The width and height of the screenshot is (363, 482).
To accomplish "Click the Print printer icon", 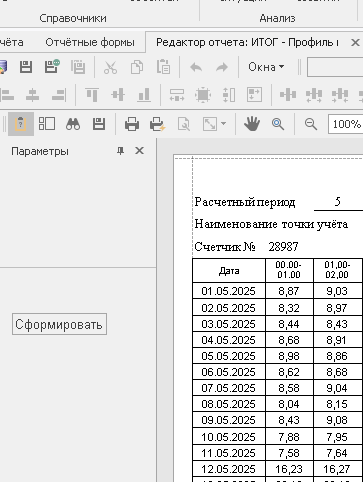I will pos(132,124).
